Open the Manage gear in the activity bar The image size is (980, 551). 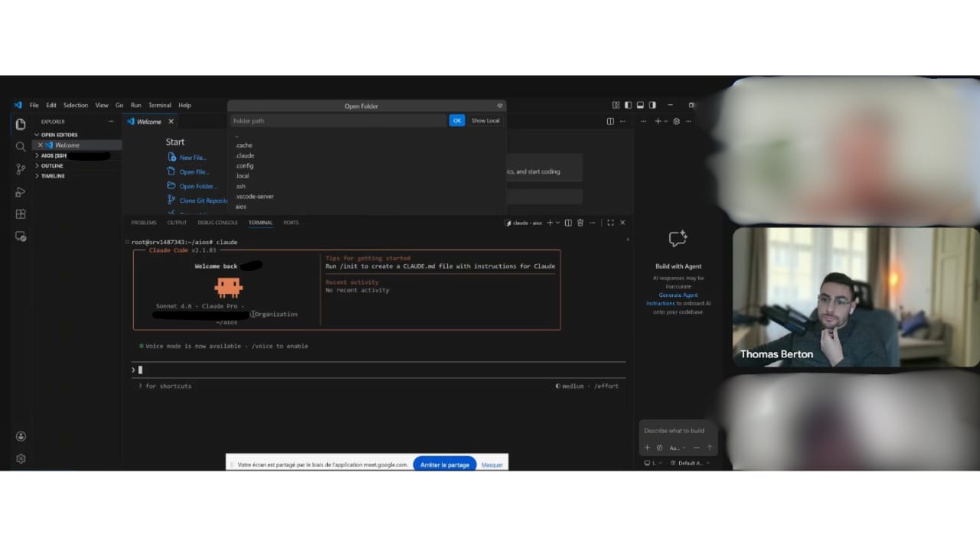(21, 458)
